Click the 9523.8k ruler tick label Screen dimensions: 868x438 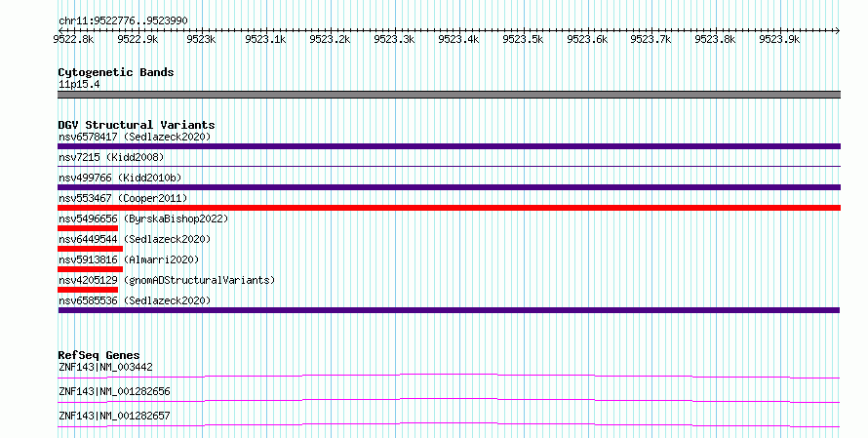pos(715,39)
